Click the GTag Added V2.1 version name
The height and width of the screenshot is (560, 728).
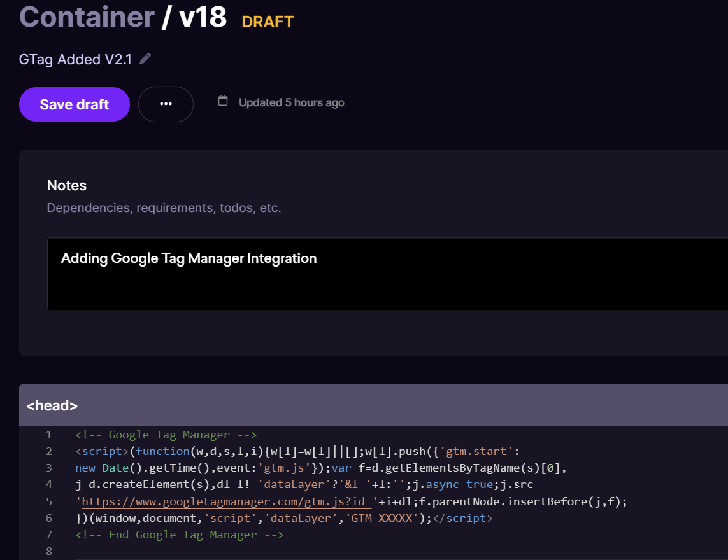pyautogui.click(x=75, y=59)
